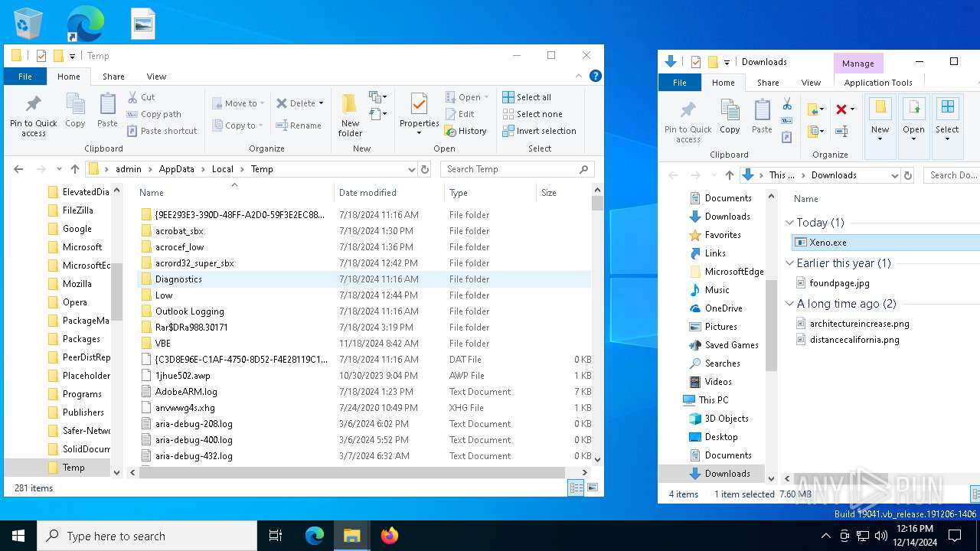Viewport: 980px width, 551px height.
Task: Switch to Share tab in Temp window
Action: point(113,77)
